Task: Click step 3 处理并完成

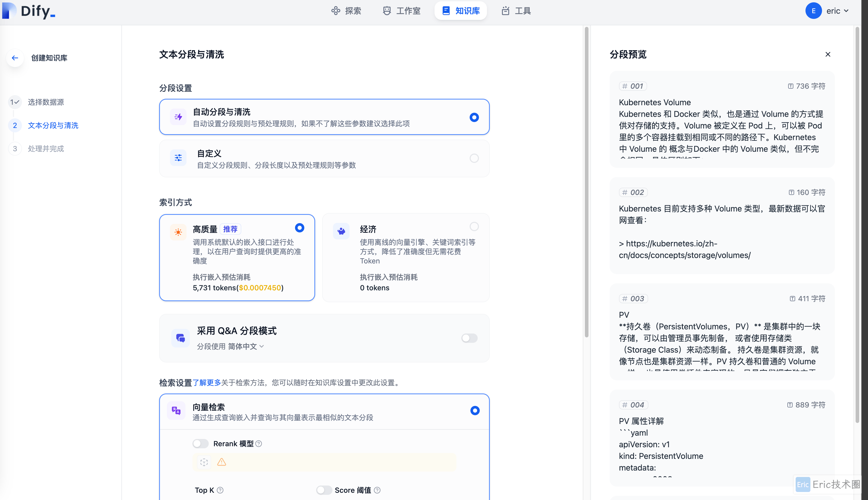Action: [46, 149]
